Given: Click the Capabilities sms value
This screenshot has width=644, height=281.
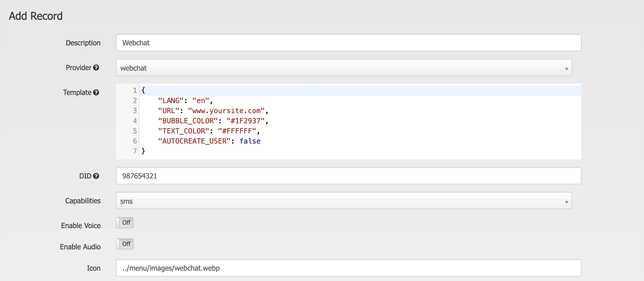Looking at the screenshot, I should [127, 201].
